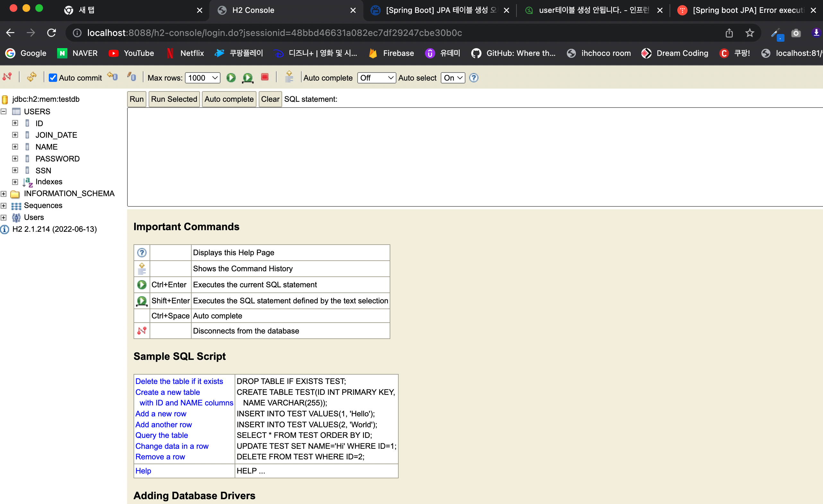Click the Help link in Sample SQL Script

(x=143, y=471)
